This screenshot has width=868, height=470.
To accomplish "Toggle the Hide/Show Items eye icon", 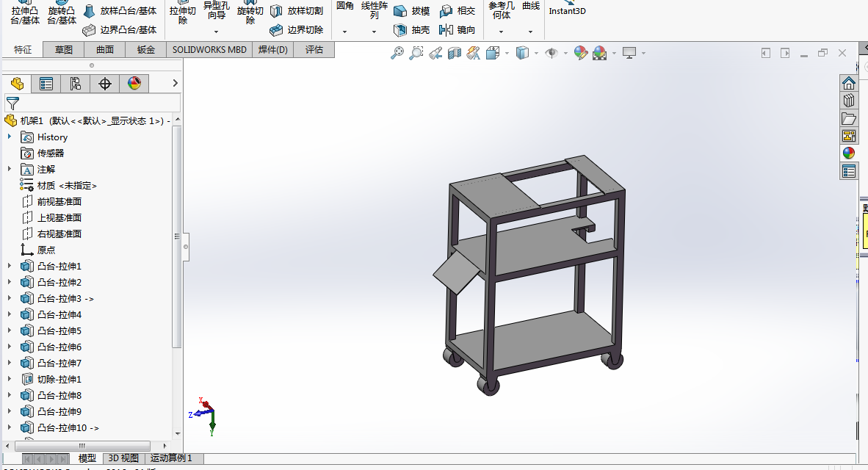I will coord(551,53).
